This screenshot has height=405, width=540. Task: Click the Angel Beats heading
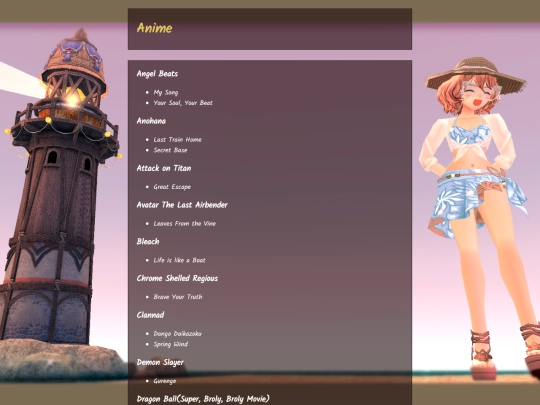pyautogui.click(x=157, y=74)
